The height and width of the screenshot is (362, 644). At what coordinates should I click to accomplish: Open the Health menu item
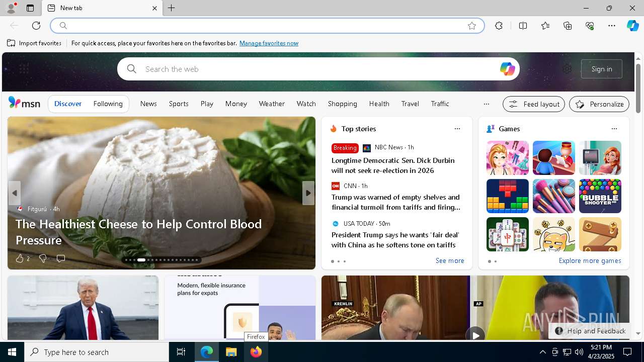[x=379, y=104]
